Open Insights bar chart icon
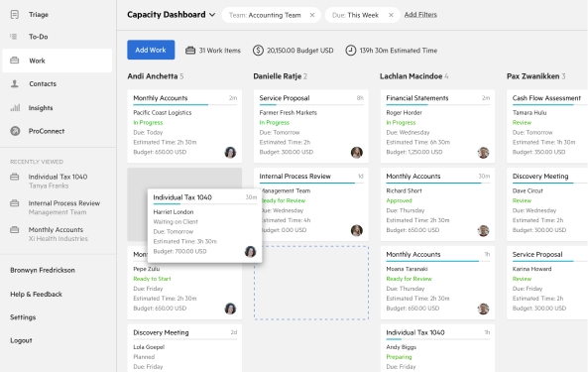The width and height of the screenshot is (588, 372). (15, 107)
